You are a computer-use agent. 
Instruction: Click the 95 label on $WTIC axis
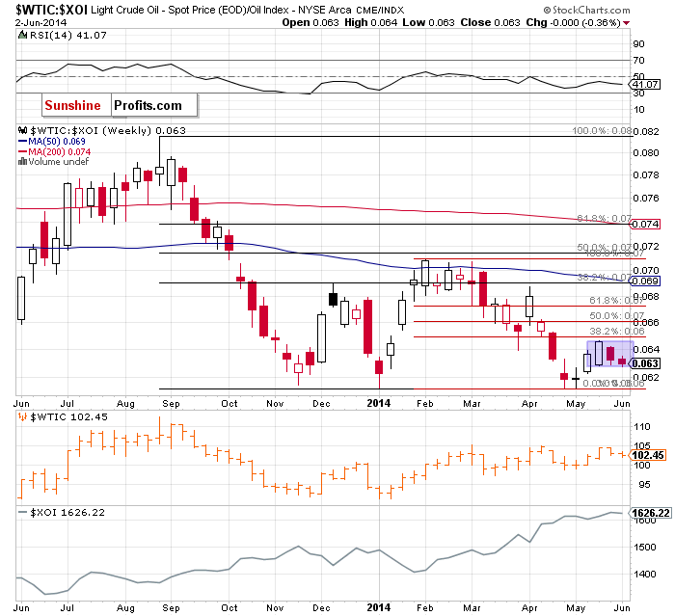644,485
